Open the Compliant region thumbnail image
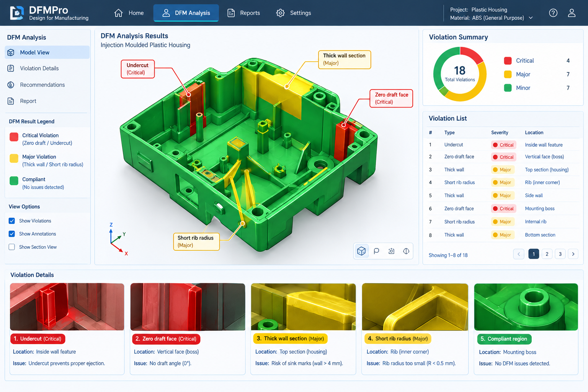The image size is (588, 392). point(526,307)
